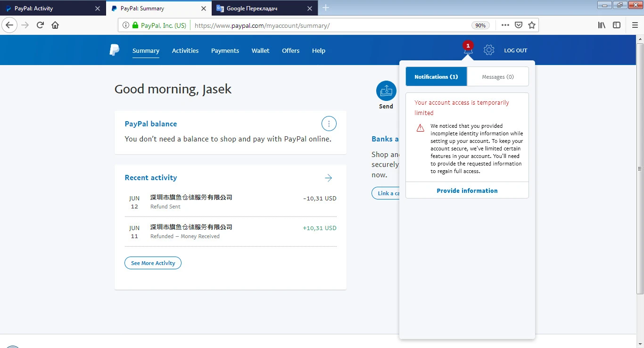This screenshot has width=644, height=348.
Task: Go to browser home page
Action: (55, 25)
